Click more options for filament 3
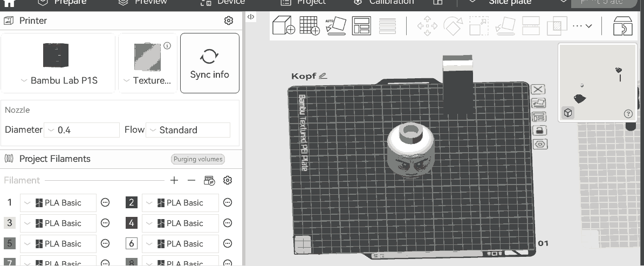Viewport: 644px width, 266px height. tap(105, 223)
